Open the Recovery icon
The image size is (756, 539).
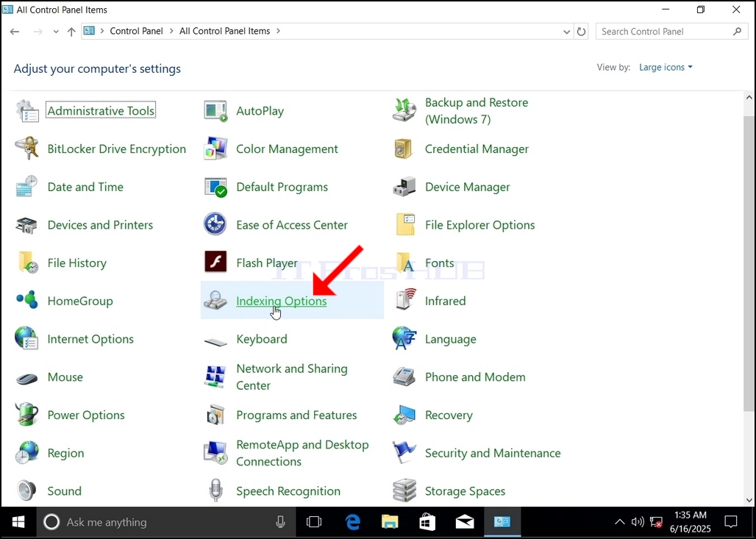(x=404, y=415)
